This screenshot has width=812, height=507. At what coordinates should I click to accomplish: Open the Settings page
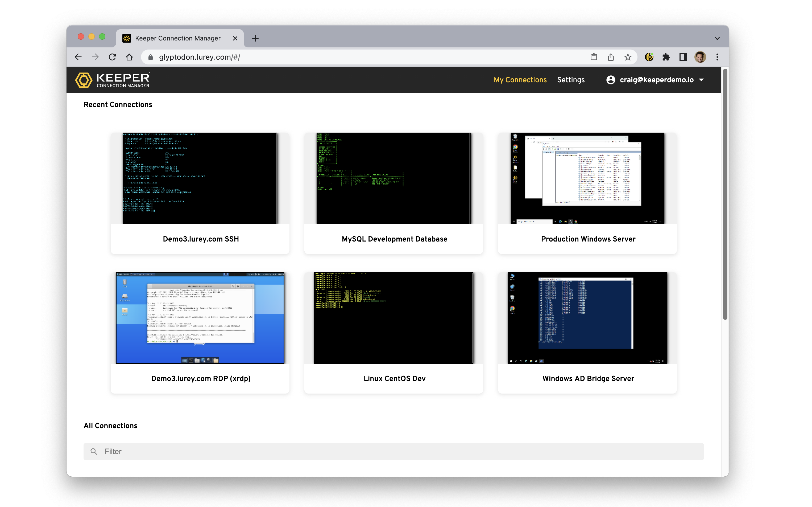tap(571, 80)
